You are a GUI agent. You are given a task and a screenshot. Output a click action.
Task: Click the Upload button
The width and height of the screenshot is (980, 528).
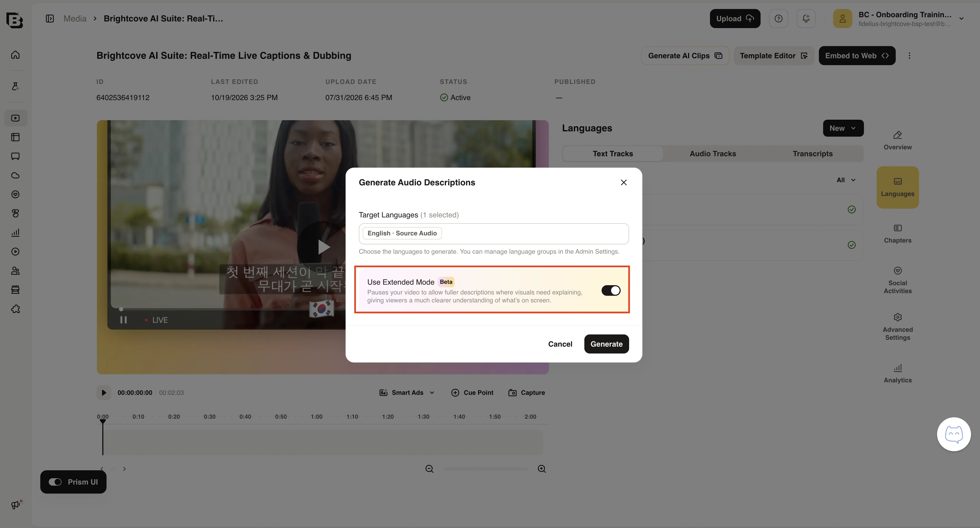(x=735, y=18)
